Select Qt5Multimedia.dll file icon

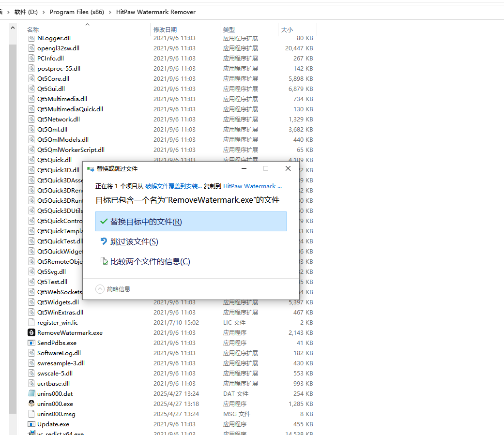tap(31, 99)
